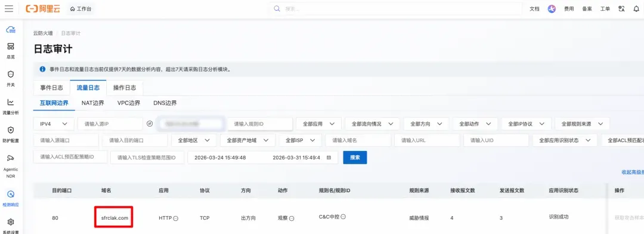Viewport: 644px width, 234px height.
Task: Click the 请输入UID field
Action: [496, 140]
